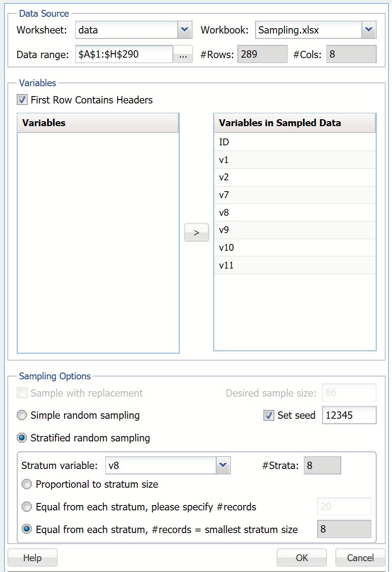Open the Worksheet dropdown

184,30
